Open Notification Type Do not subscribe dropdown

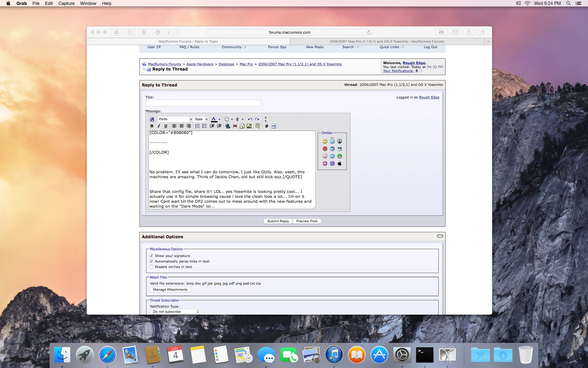[175, 312]
